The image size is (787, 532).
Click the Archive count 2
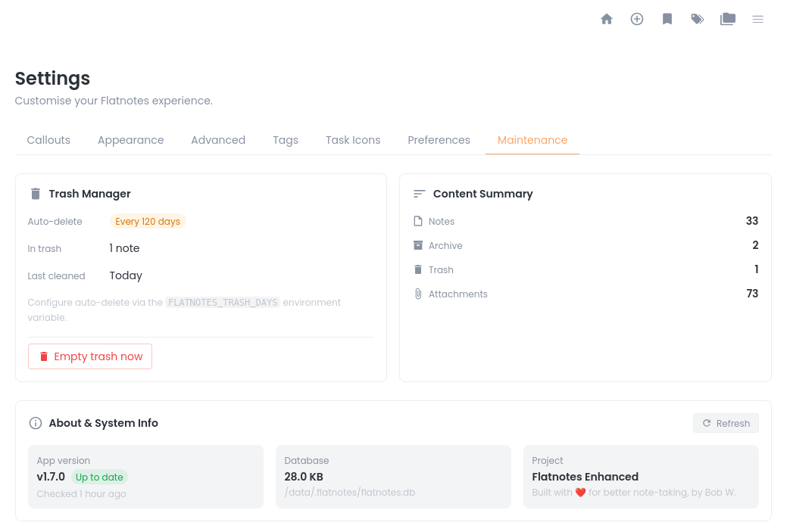point(755,245)
